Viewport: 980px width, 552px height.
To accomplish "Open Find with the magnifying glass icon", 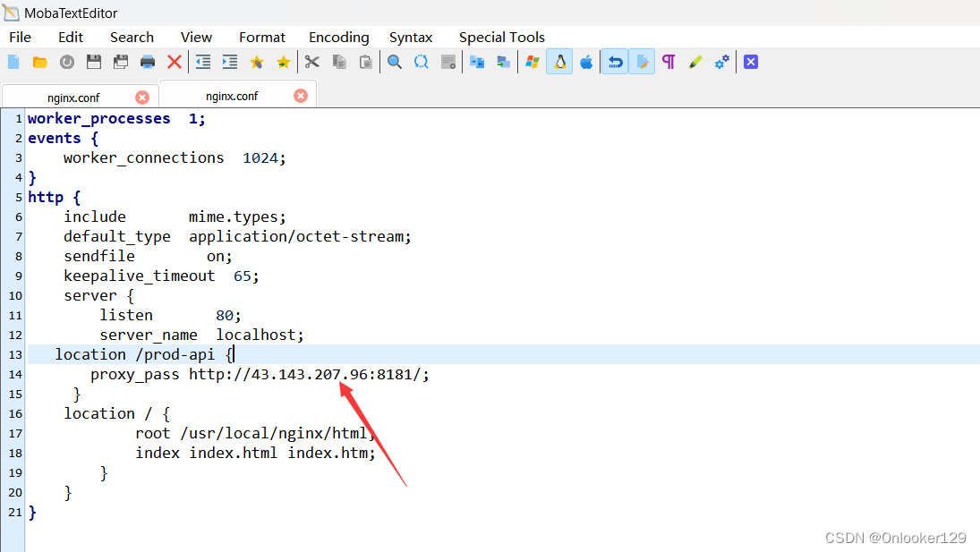I will point(395,62).
